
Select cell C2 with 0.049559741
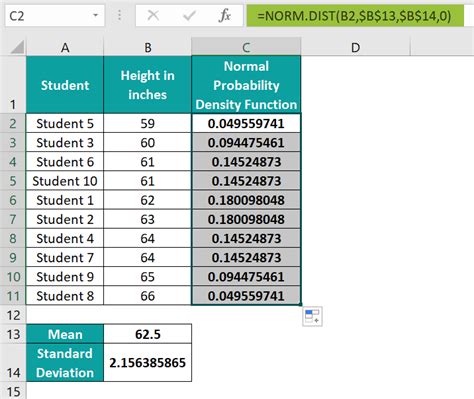point(246,123)
